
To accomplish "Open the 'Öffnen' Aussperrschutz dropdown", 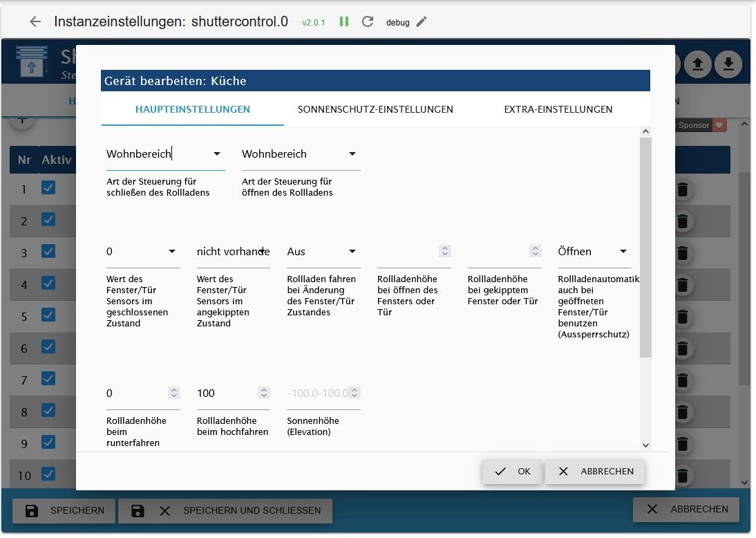I will click(594, 252).
